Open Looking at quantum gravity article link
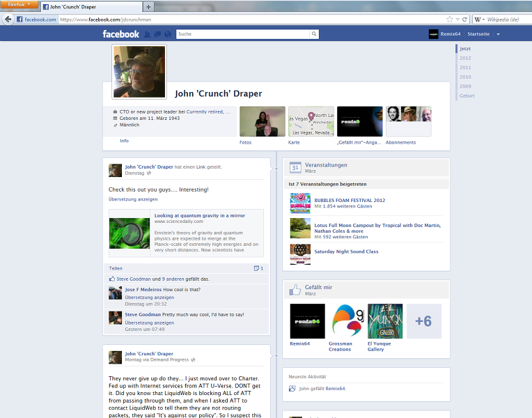 tap(199, 216)
